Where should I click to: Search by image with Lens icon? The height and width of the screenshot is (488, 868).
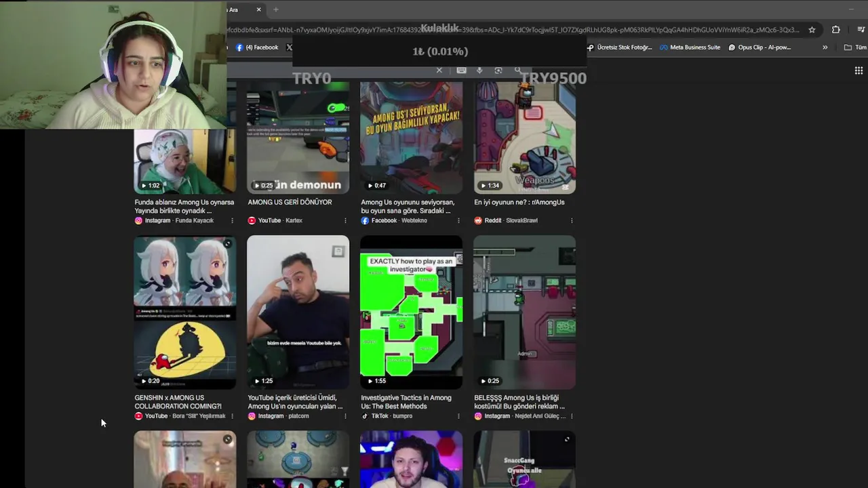(x=498, y=70)
